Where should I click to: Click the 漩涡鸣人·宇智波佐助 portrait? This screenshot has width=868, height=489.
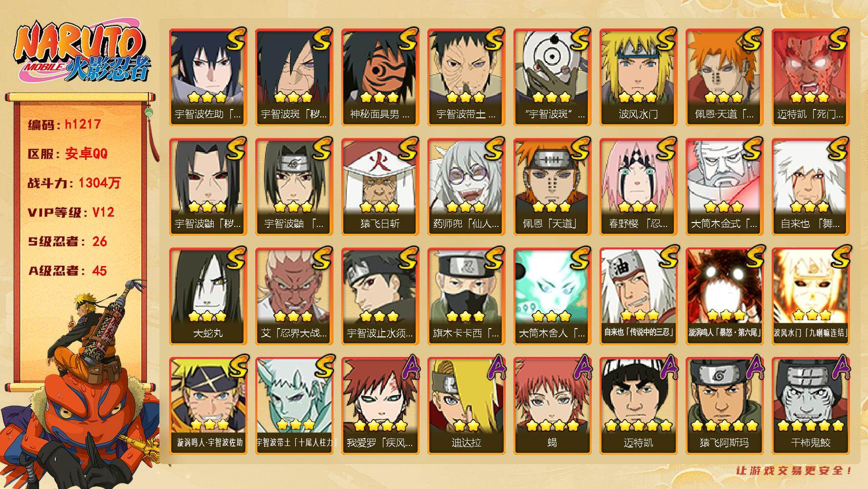pos(208,406)
